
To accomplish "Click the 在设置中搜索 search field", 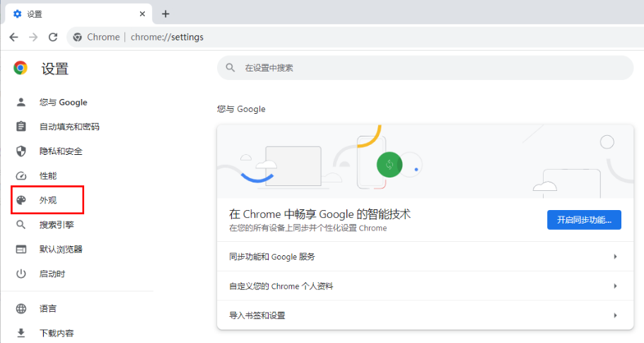I will (425, 68).
